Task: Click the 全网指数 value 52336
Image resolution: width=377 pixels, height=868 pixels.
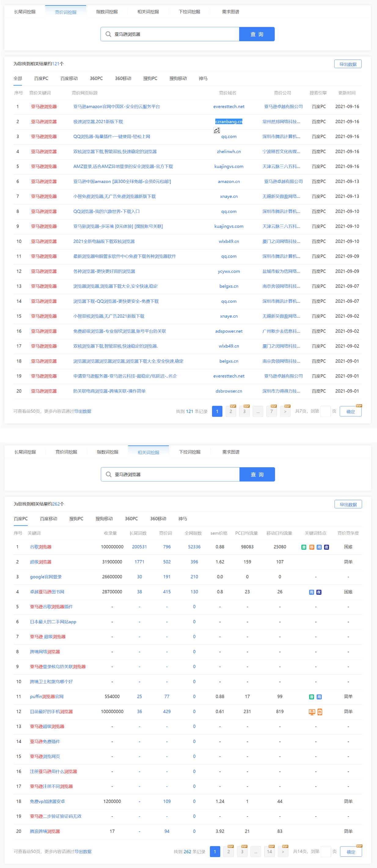Action: click(x=194, y=547)
